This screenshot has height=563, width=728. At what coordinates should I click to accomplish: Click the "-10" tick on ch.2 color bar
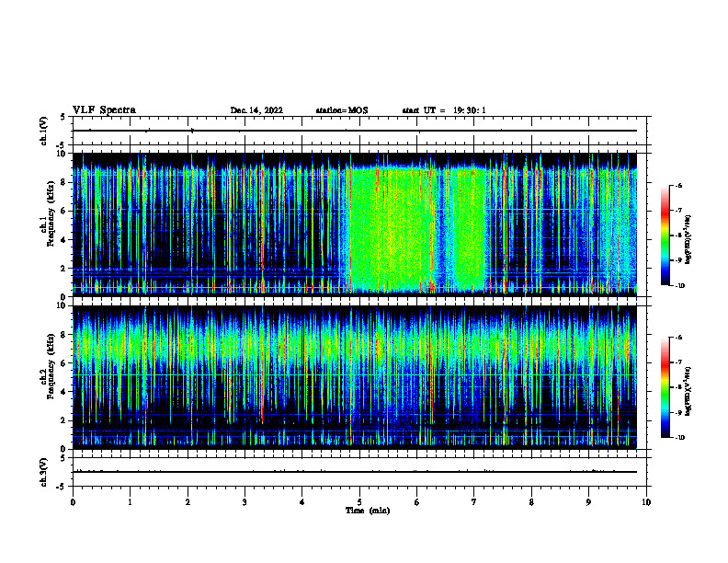[678, 438]
